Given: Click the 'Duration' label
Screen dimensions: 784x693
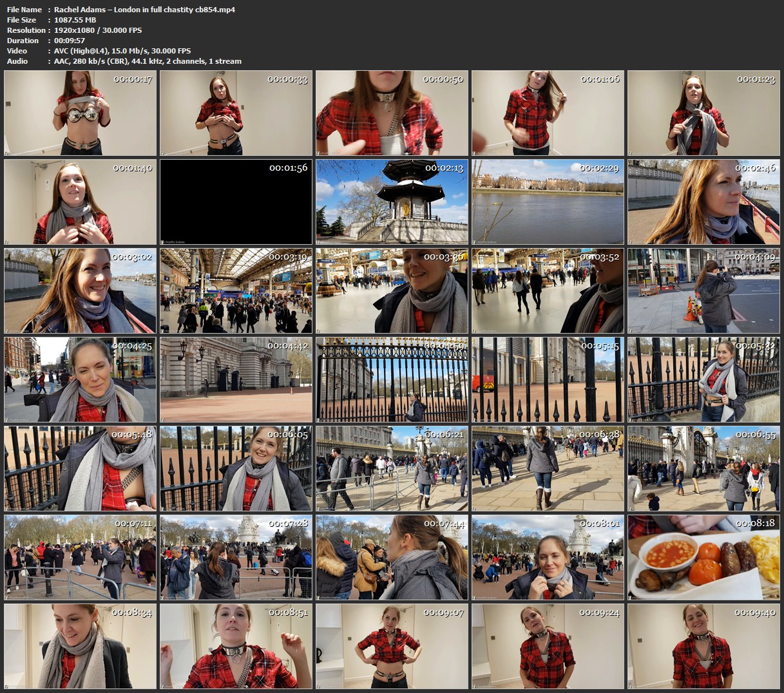Looking at the screenshot, I should point(23,41).
